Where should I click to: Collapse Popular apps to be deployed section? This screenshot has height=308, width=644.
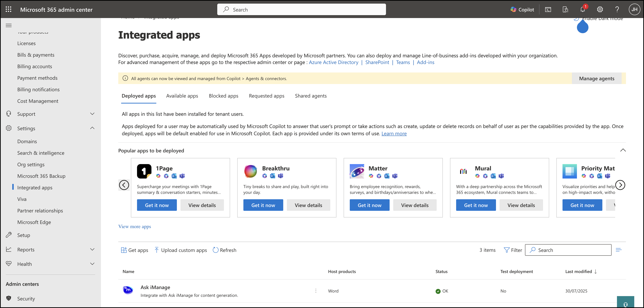[x=623, y=150]
